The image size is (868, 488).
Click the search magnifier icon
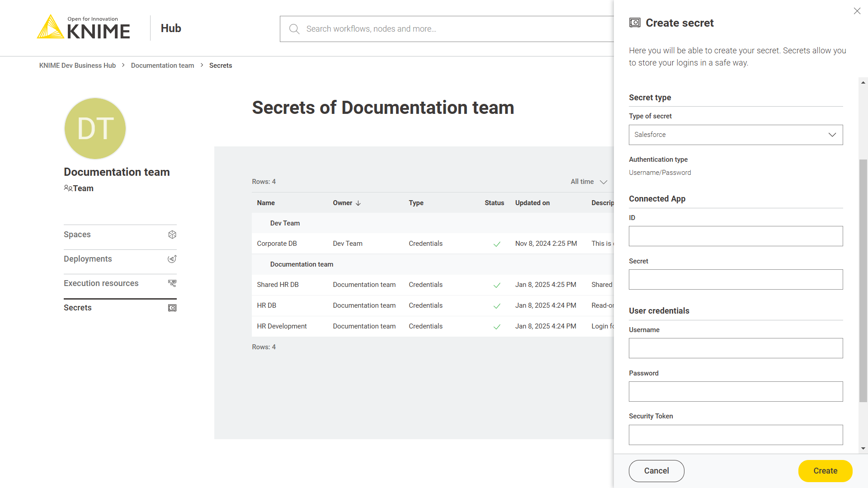click(x=294, y=29)
